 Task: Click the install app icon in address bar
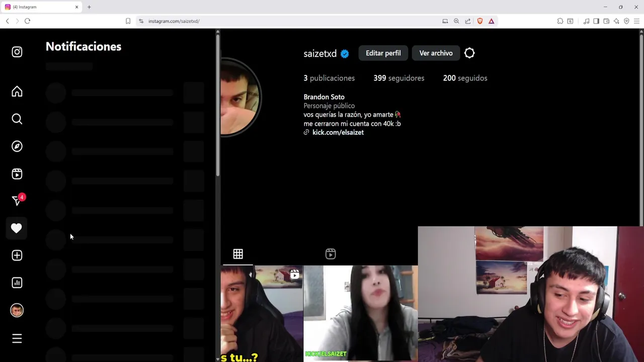(x=445, y=21)
